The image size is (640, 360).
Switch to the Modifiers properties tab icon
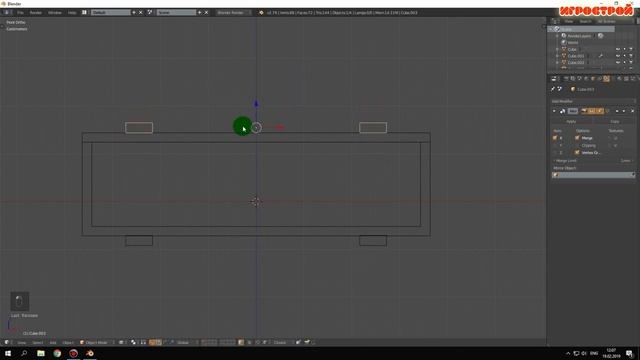(607, 79)
